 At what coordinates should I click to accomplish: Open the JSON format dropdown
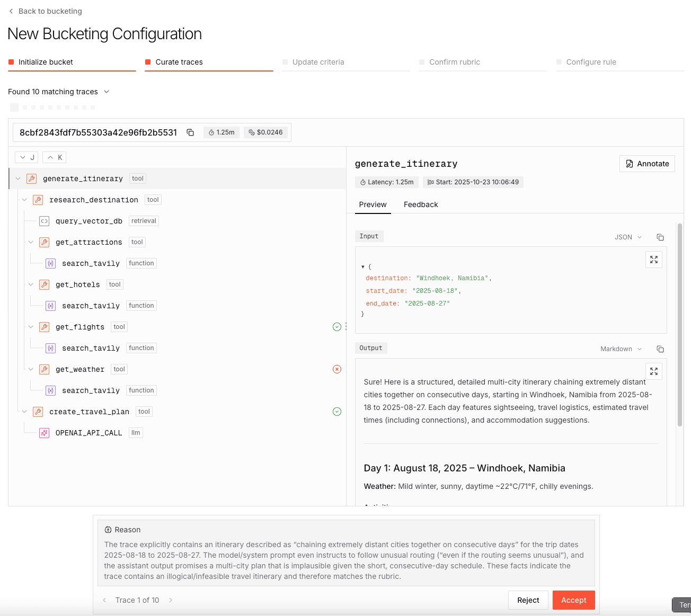tap(628, 237)
